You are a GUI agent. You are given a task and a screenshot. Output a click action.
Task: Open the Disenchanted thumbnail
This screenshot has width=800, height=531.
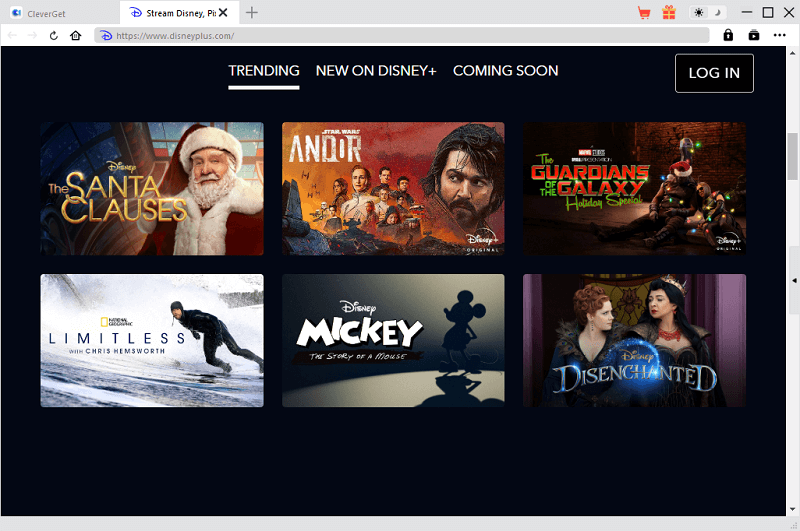(634, 341)
